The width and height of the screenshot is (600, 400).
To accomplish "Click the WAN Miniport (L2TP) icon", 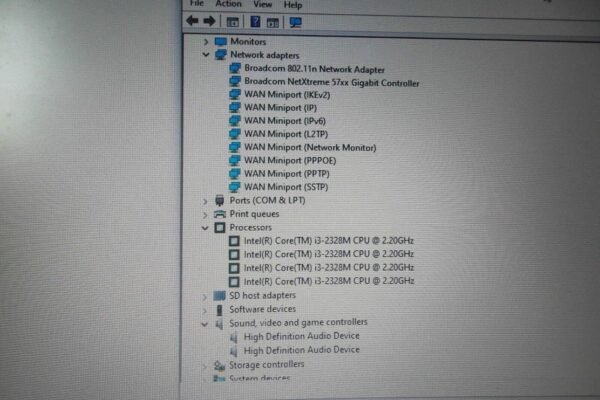I will coord(234,134).
